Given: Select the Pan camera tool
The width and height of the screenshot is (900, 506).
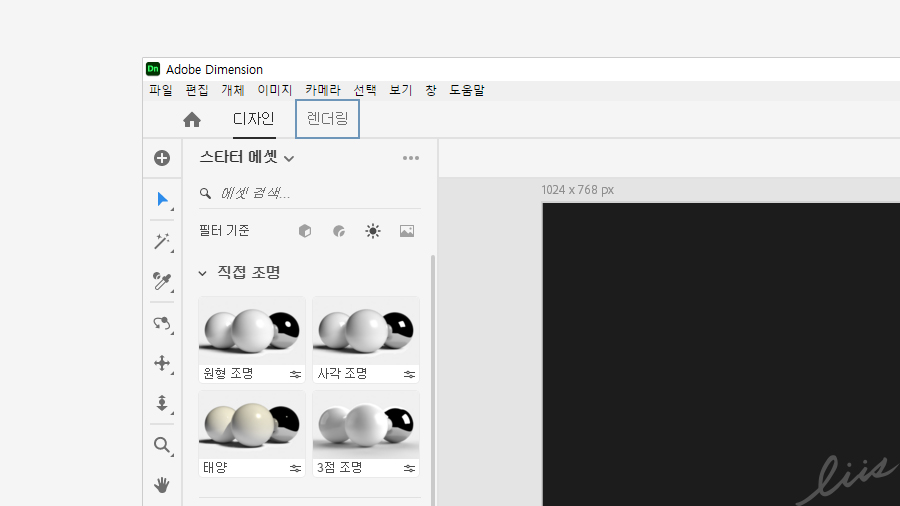Looking at the screenshot, I should [x=162, y=363].
